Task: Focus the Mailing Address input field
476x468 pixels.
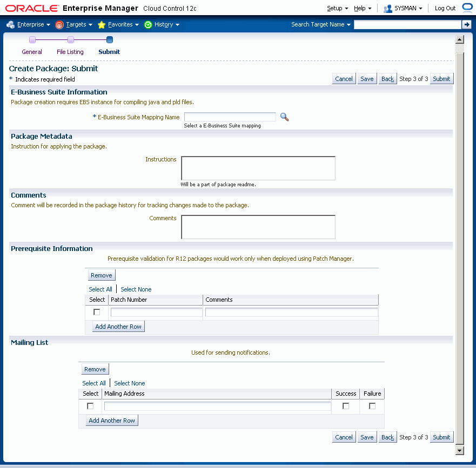Action: pos(218,406)
